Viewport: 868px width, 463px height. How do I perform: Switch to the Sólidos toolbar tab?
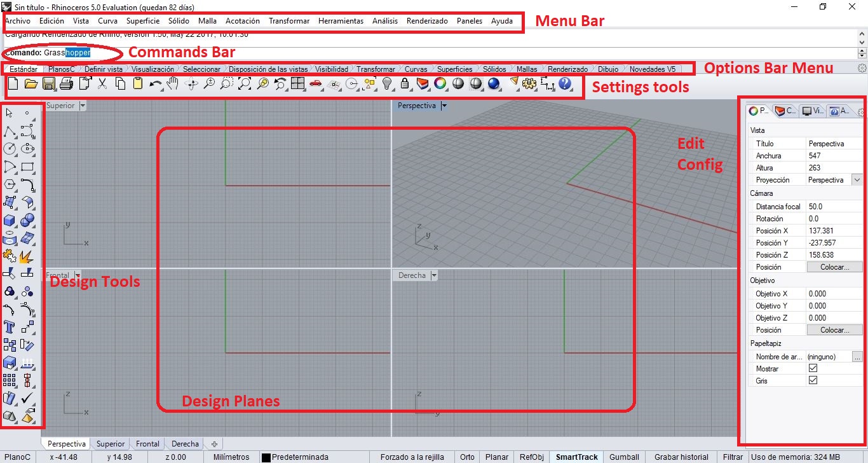pos(494,69)
